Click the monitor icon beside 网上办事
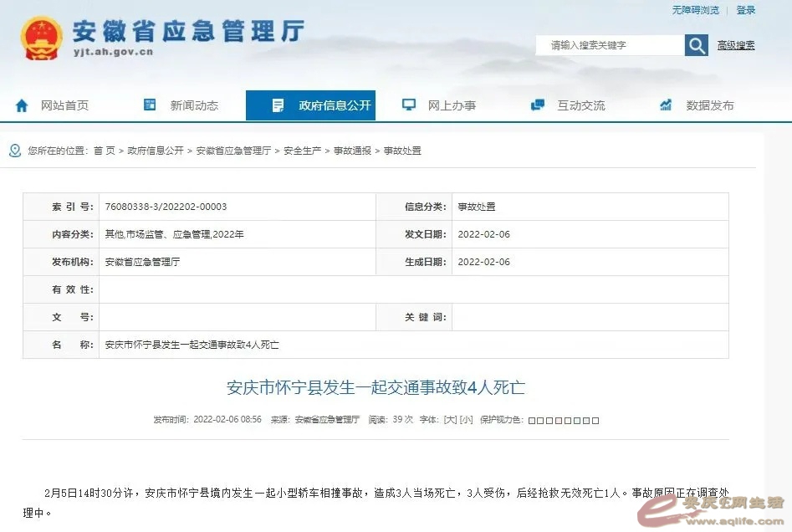792x532 pixels. tap(408, 105)
